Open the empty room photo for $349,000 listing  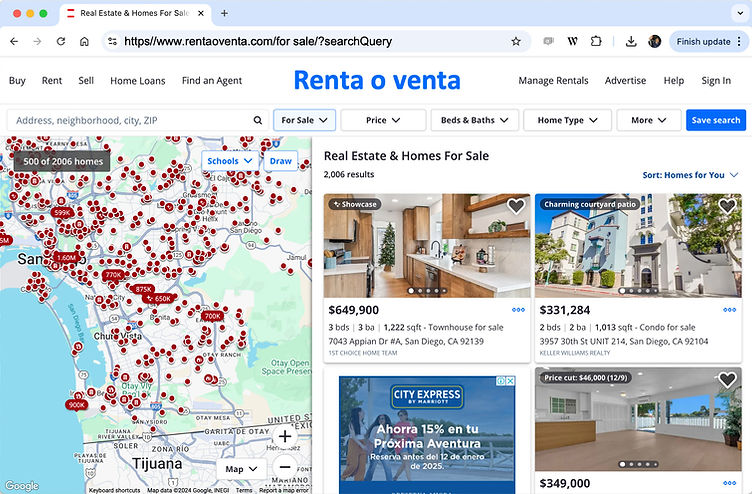(638, 419)
